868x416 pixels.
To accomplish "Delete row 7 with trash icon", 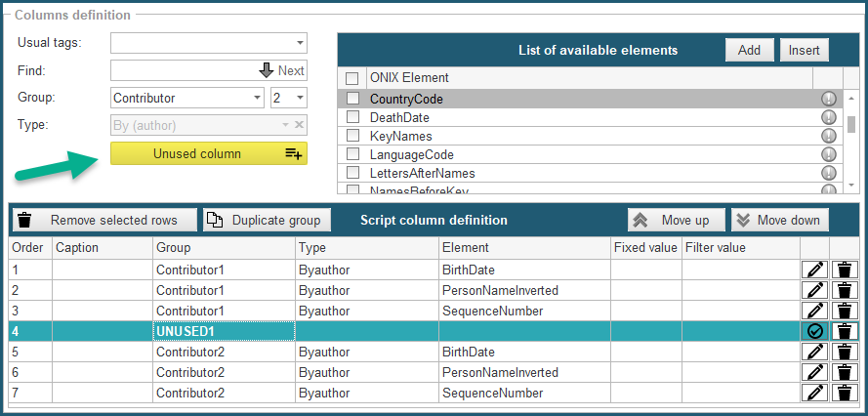I will (x=845, y=393).
